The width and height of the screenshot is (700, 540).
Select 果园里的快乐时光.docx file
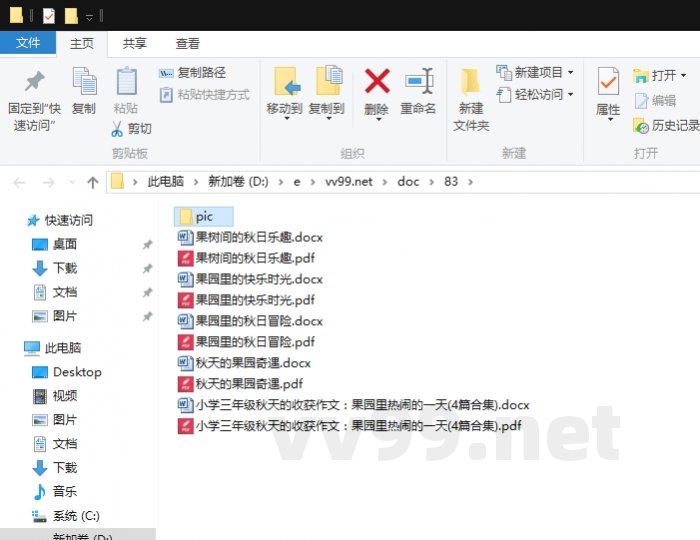(x=250, y=279)
